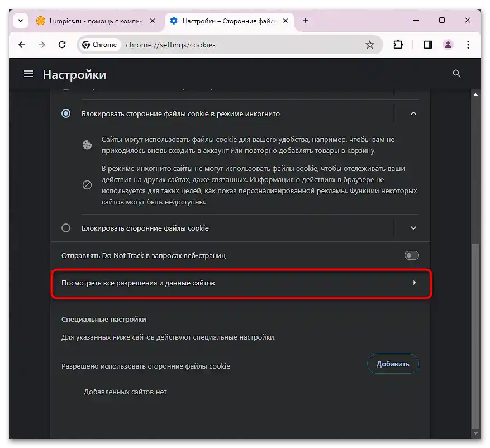The height and width of the screenshot is (448, 490).
Task: Bookmark this page via the star icon
Action: tap(370, 45)
